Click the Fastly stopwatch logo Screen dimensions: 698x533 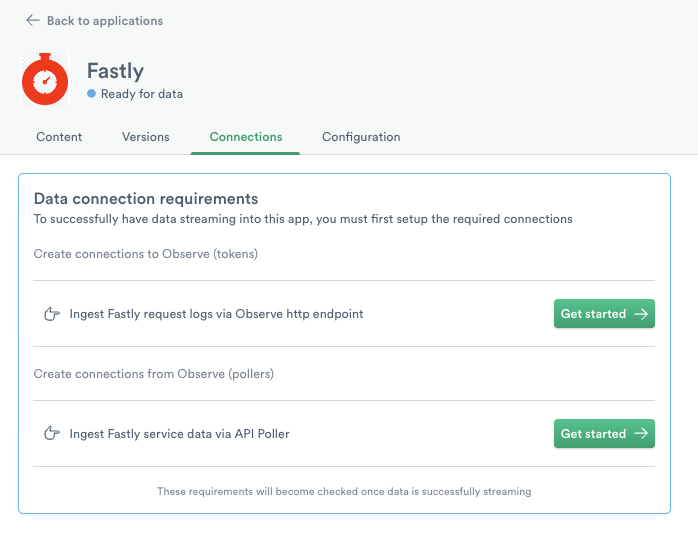[45, 80]
